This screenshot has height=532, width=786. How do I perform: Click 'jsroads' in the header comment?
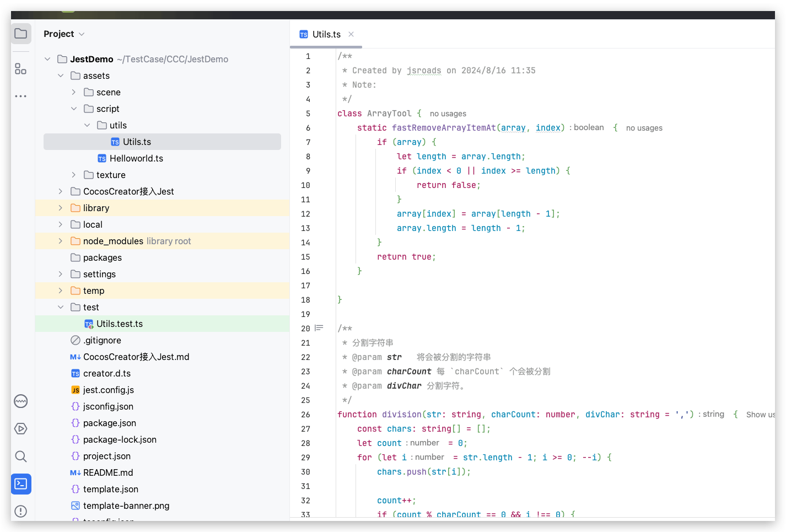(424, 71)
